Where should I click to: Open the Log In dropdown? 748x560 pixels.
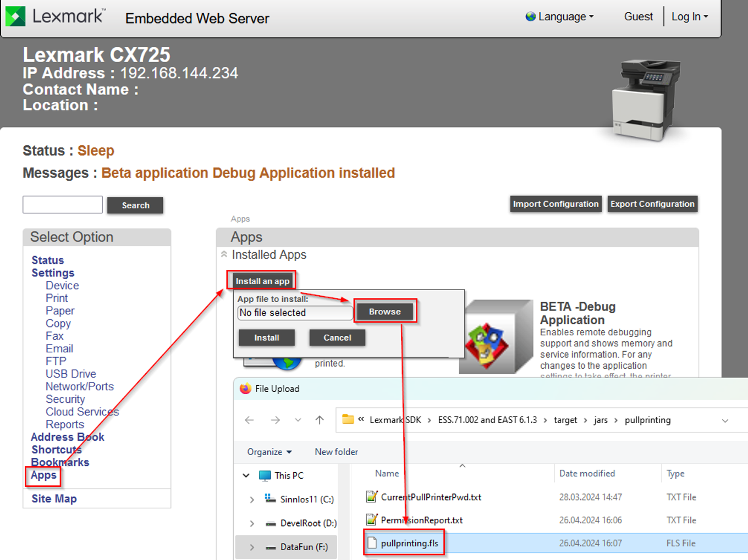690,16
